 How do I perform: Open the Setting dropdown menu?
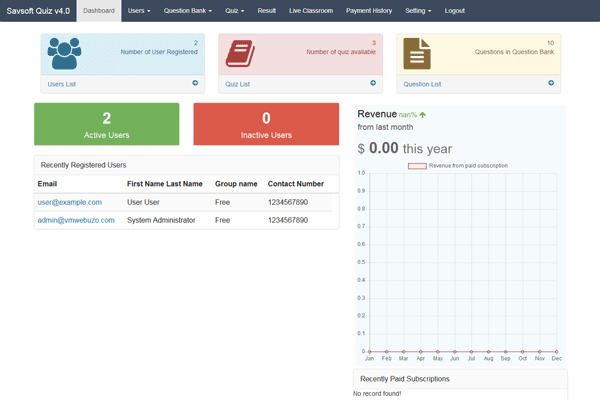point(419,10)
